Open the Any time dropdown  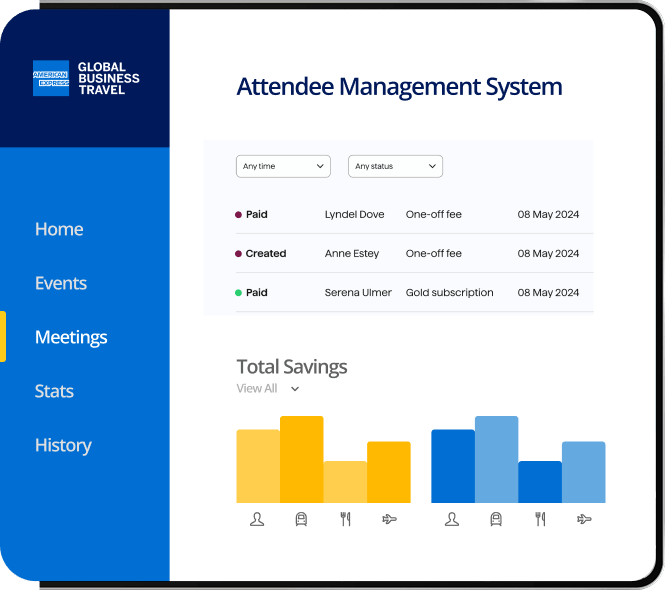tap(283, 166)
